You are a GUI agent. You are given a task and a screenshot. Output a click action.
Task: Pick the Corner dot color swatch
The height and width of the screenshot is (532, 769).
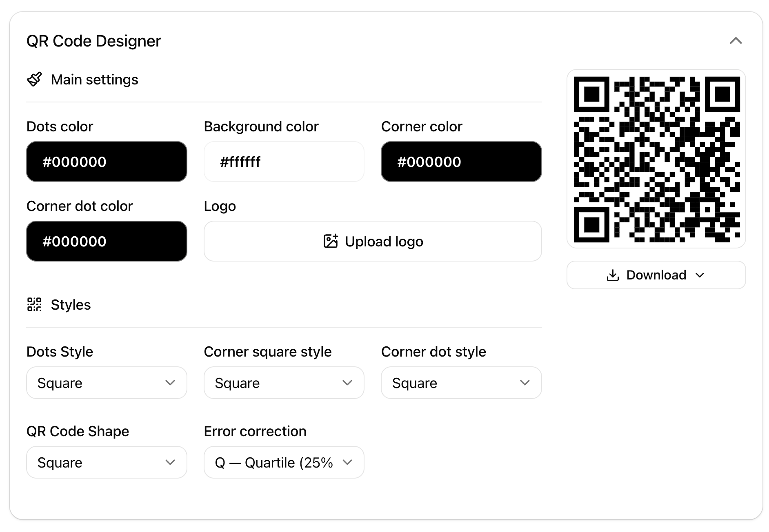107,241
